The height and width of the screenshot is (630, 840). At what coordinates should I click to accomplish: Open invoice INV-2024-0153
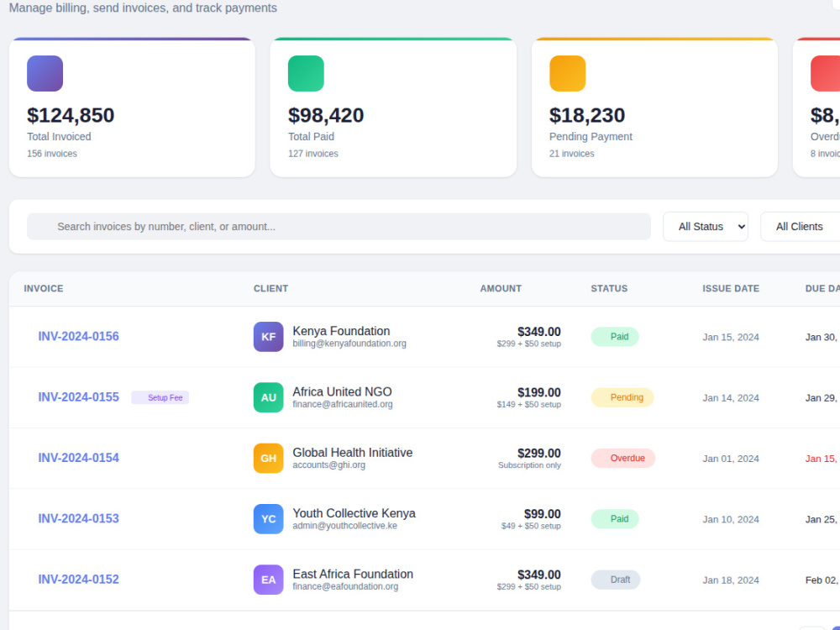point(78,518)
